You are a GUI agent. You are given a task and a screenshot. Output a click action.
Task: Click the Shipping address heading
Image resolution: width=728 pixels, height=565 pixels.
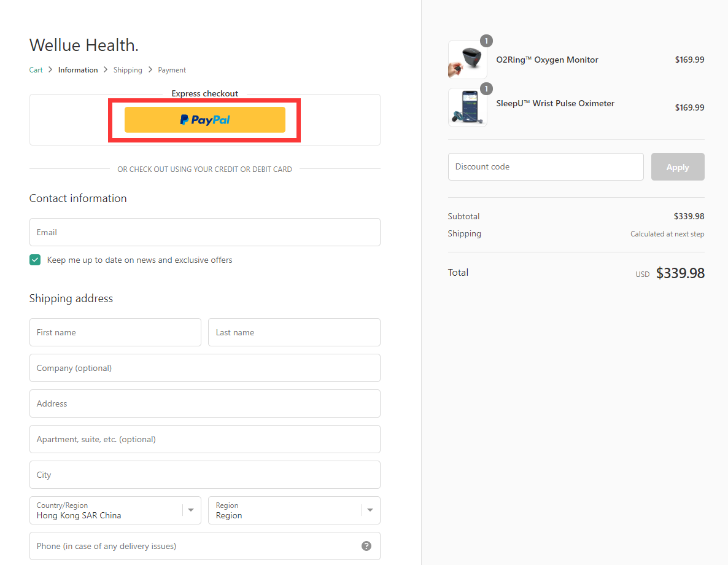click(x=71, y=298)
